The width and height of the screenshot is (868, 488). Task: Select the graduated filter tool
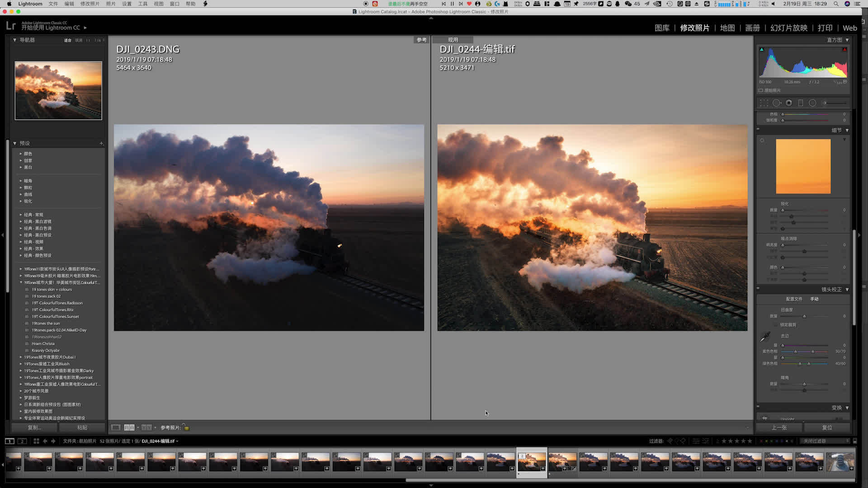coord(801,103)
